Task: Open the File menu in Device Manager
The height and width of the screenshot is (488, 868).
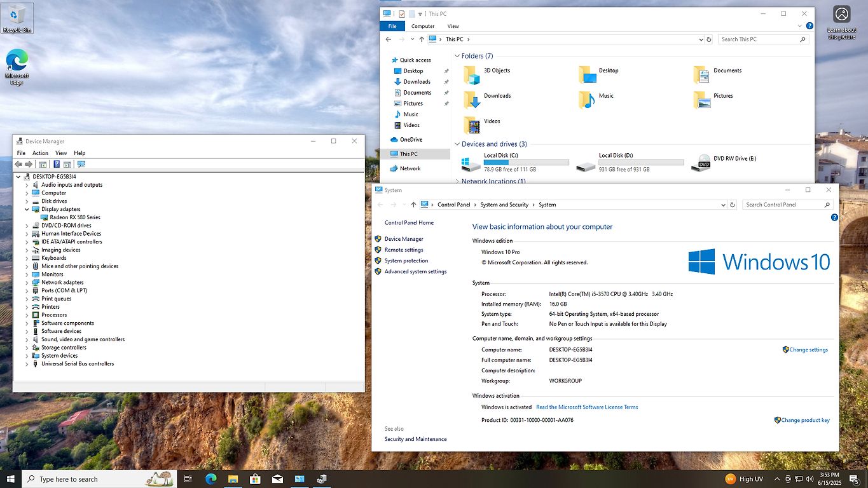Action: point(21,153)
